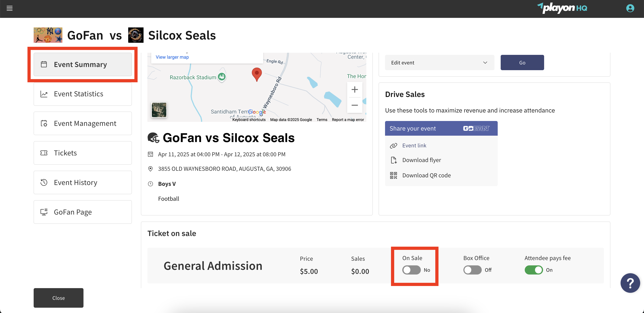Expand the Edit event dropdown
The width and height of the screenshot is (644, 313).
pos(439,63)
